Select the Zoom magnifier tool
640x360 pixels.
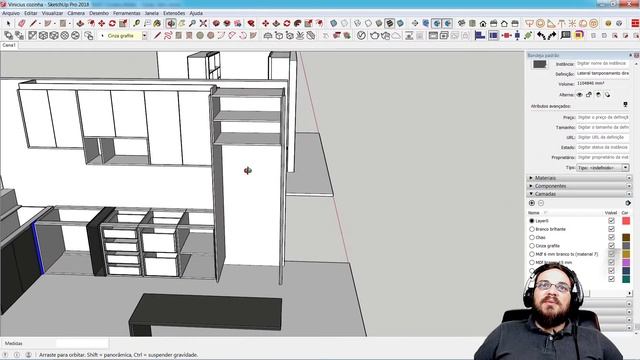(192, 24)
